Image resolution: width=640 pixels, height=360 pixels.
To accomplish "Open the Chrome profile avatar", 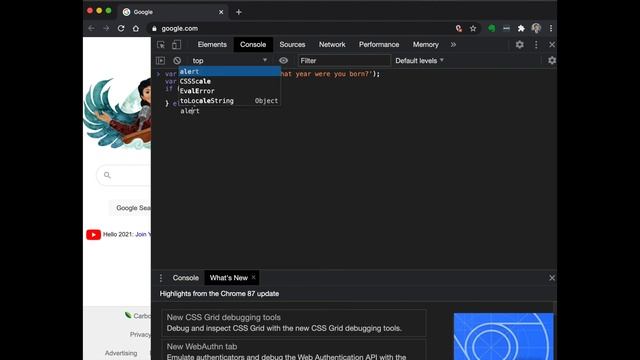I will pos(536,28).
